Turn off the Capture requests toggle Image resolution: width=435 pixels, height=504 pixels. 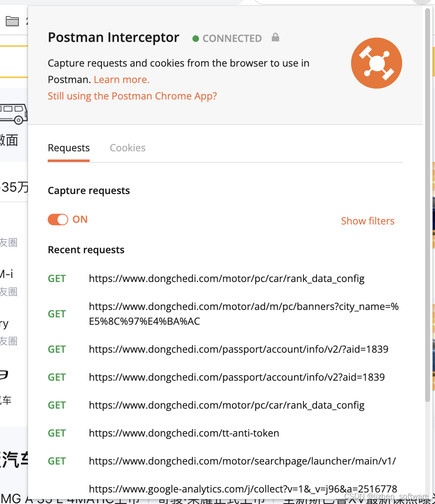click(x=58, y=220)
